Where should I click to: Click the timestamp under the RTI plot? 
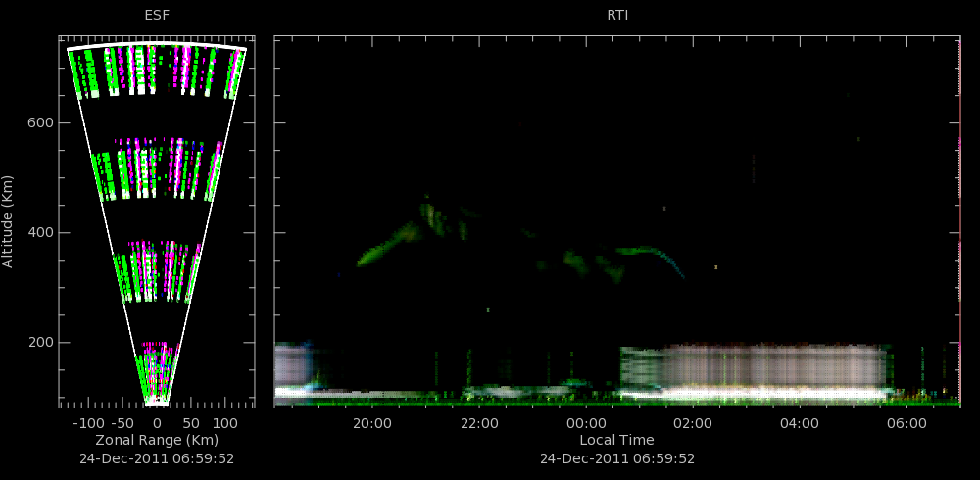(x=616, y=458)
